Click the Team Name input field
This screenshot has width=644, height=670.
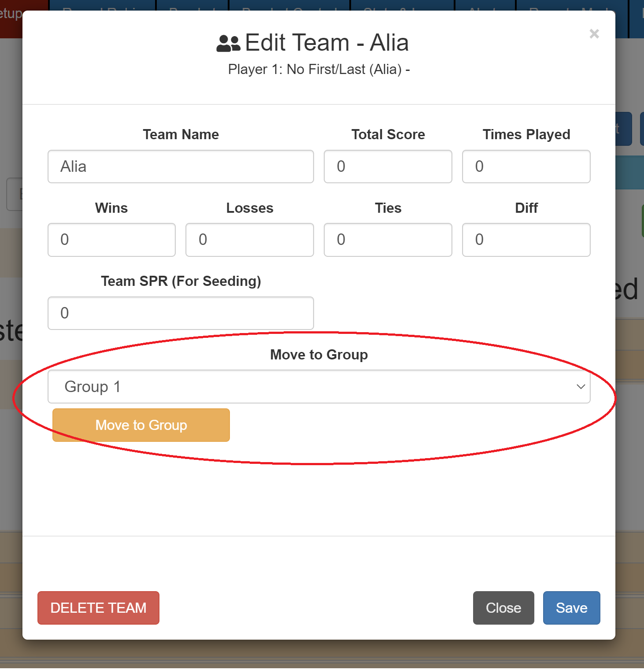click(x=181, y=167)
